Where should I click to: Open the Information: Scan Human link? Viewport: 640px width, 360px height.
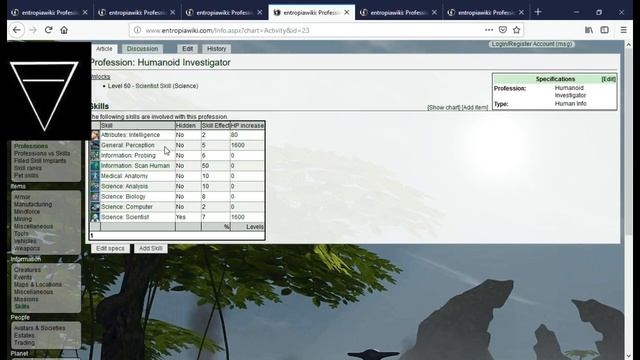(x=135, y=165)
